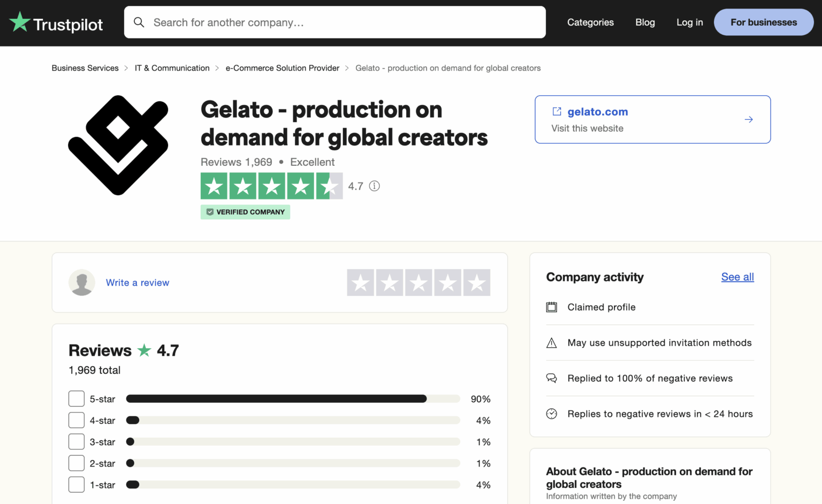The width and height of the screenshot is (822, 504).
Task: Expand the IT & Communication breadcrumb
Action: (172, 68)
